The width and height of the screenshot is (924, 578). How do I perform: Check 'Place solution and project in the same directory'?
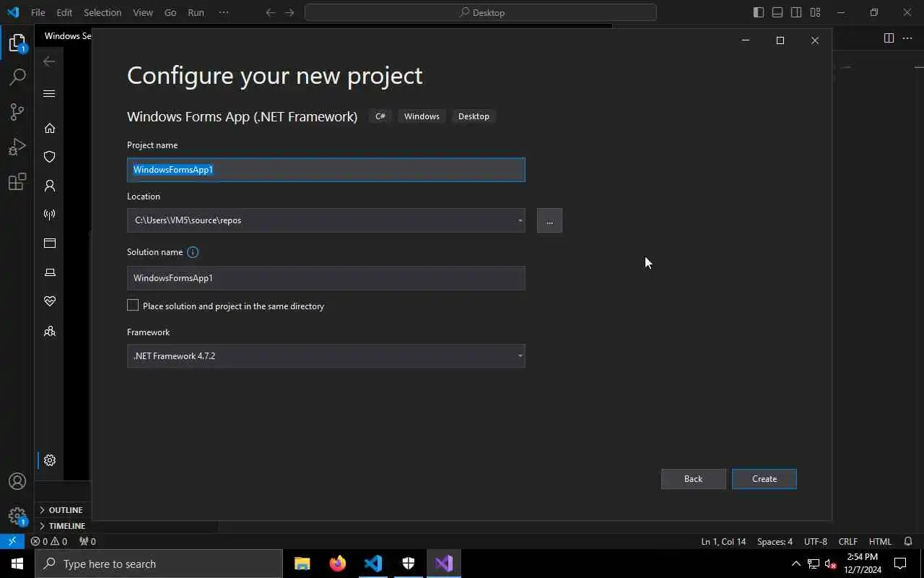pos(133,306)
